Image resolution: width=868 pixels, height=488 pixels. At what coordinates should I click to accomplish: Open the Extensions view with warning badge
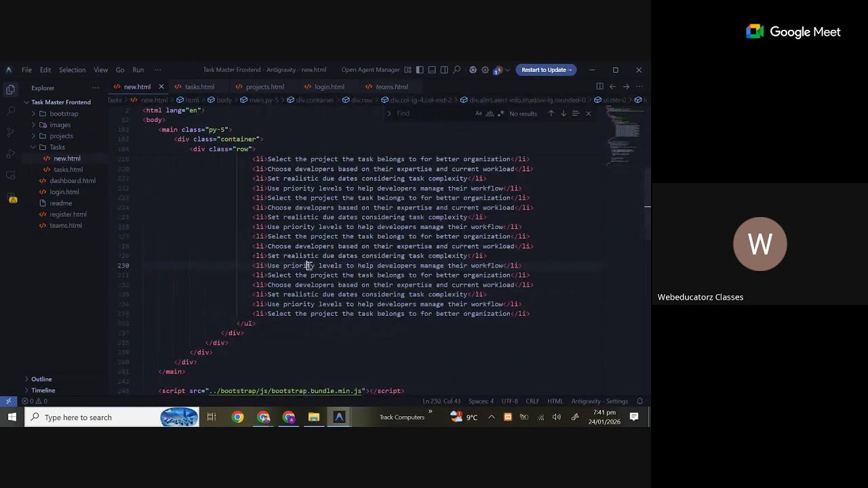(x=12, y=199)
